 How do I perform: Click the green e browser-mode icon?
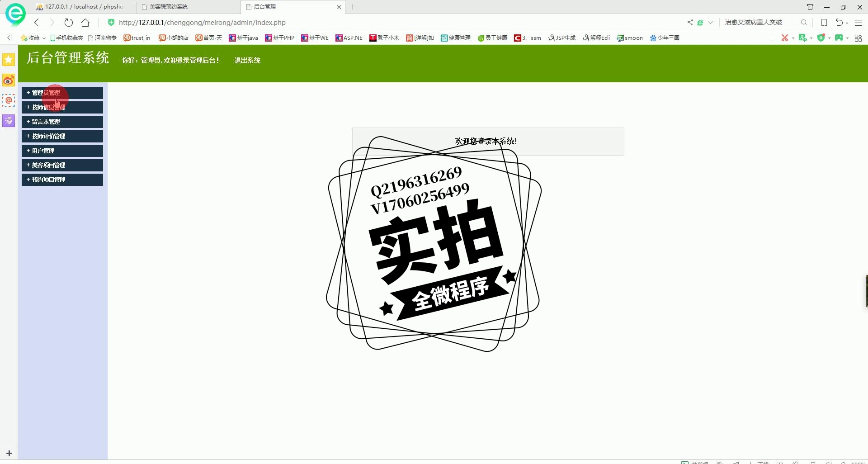pos(700,22)
